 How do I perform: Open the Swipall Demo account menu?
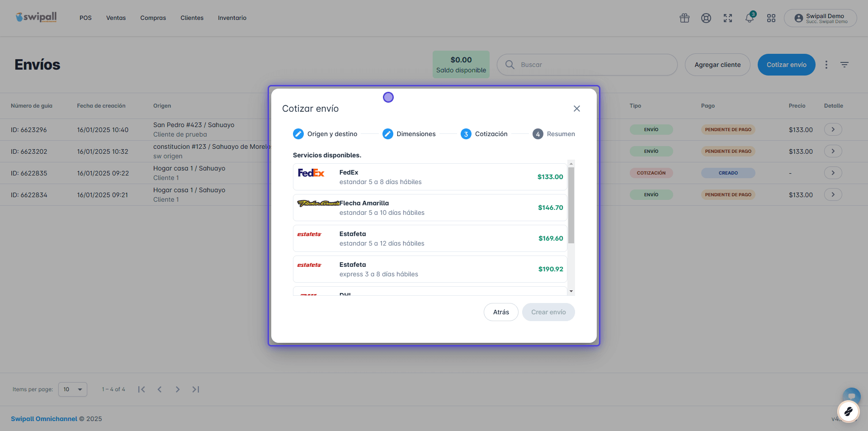(x=821, y=18)
